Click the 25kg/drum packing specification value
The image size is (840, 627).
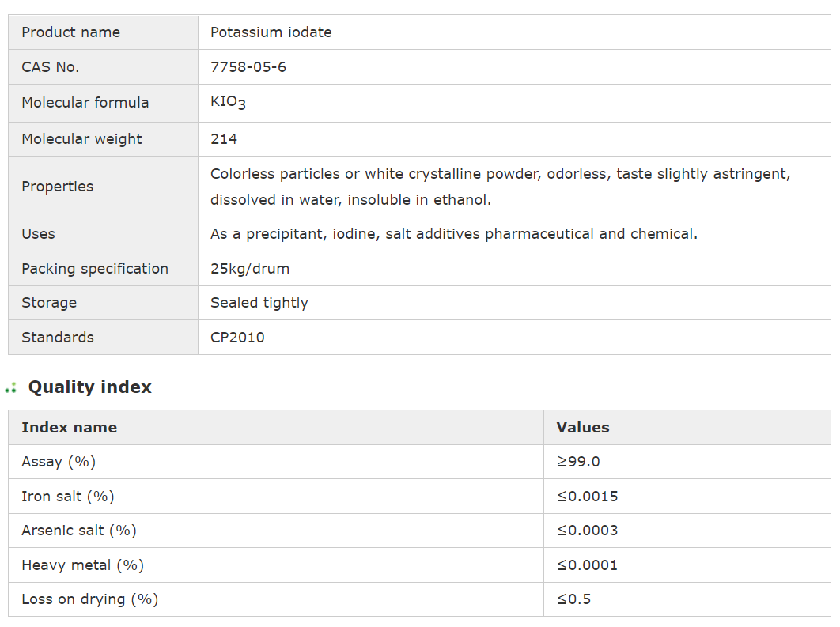coord(250,269)
